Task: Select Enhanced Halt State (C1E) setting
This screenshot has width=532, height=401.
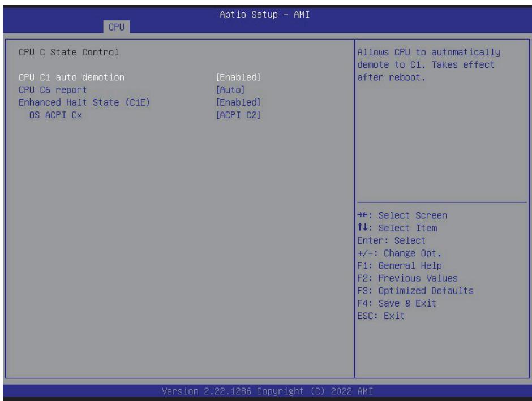Action: pos(84,102)
